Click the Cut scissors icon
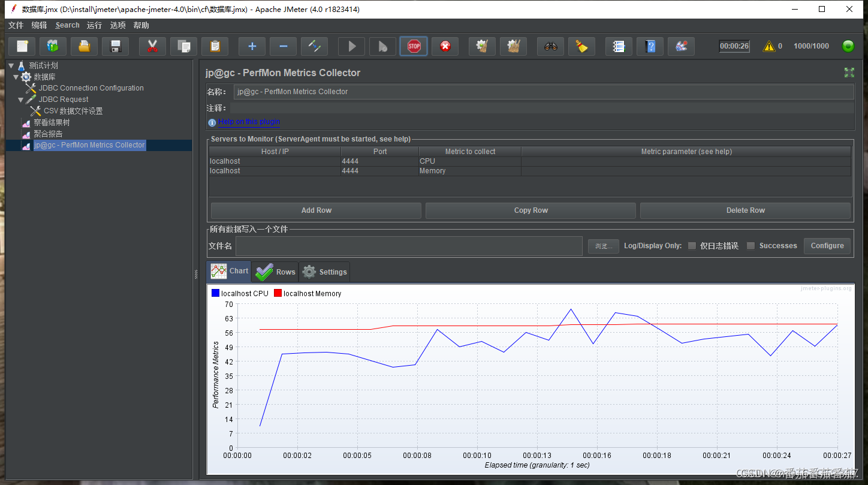Image resolution: width=868 pixels, height=485 pixels. [153, 46]
